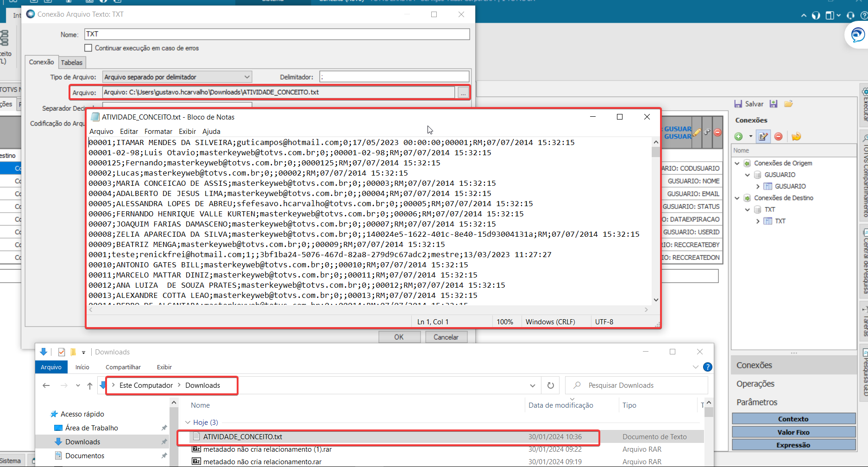
Task: Click the chain link icon in the GUSUARIO header
Action: pos(707,133)
